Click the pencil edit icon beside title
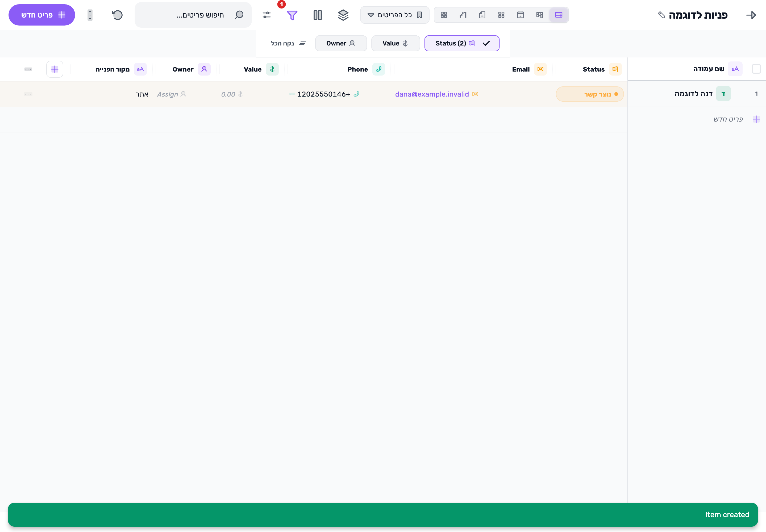Viewport: 766px width, 532px height. point(661,15)
